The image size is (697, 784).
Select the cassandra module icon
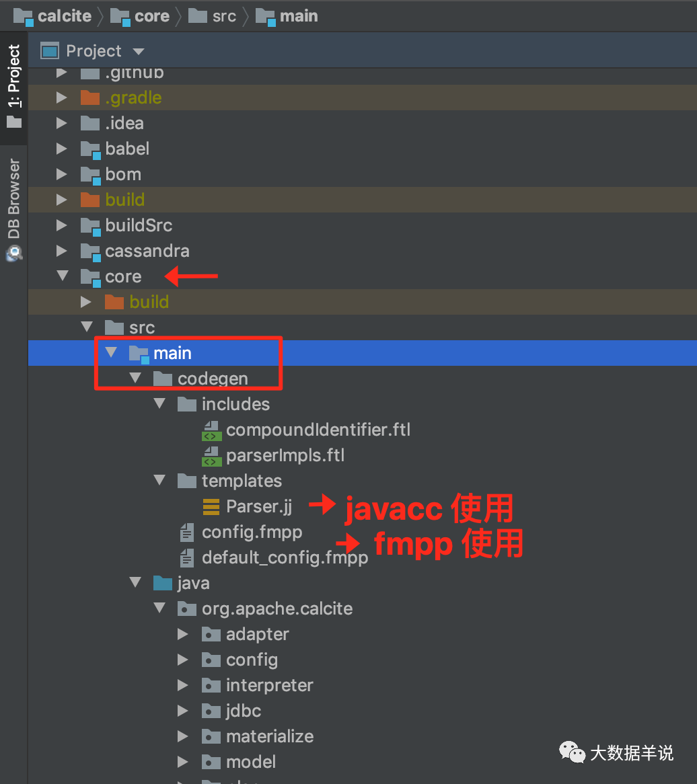tap(91, 251)
